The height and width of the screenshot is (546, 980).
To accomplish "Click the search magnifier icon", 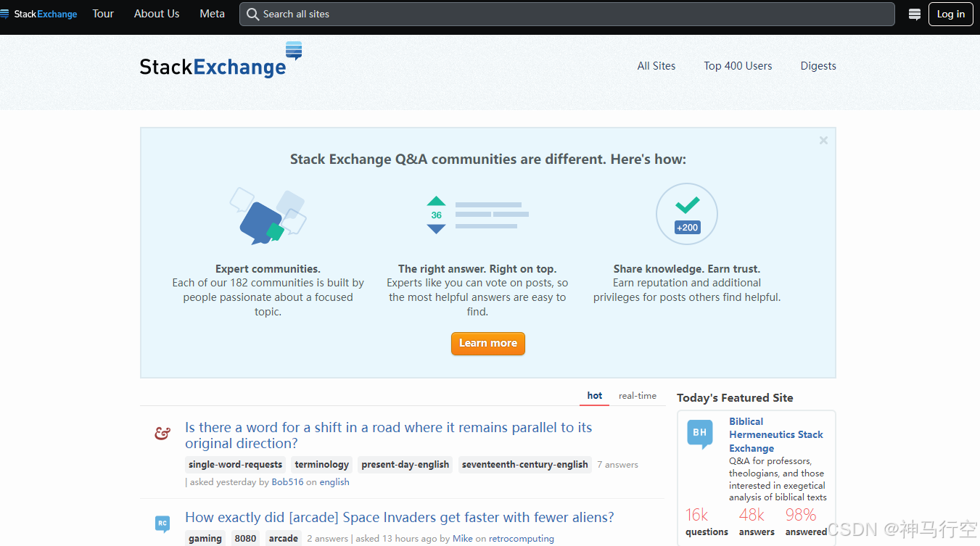I will pyautogui.click(x=252, y=14).
